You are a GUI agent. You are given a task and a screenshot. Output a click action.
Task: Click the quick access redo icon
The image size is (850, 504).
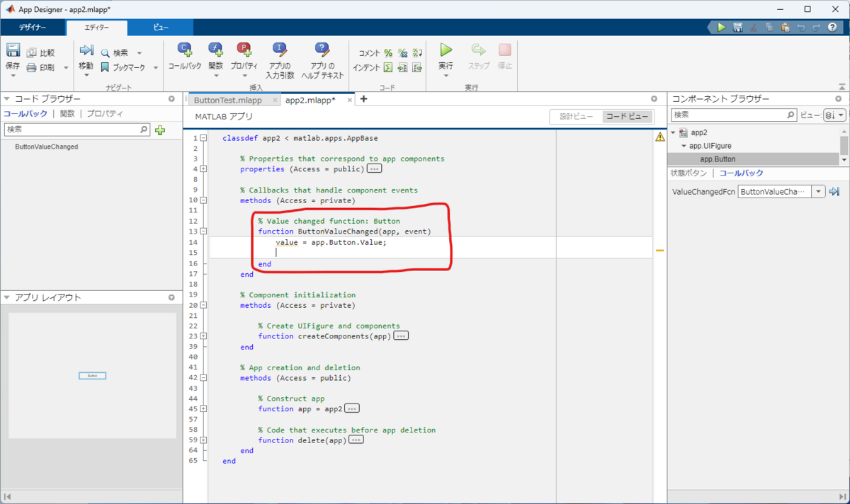pyautogui.click(x=817, y=28)
